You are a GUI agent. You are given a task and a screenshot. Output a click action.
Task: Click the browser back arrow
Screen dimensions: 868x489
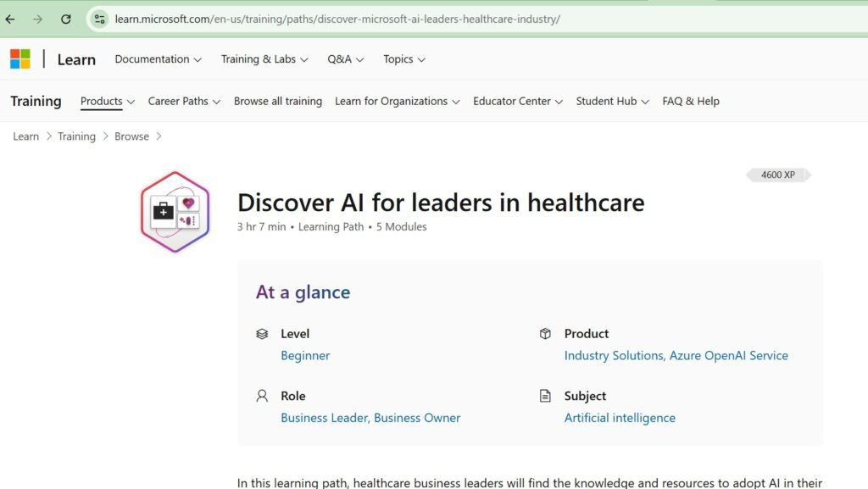(x=10, y=19)
